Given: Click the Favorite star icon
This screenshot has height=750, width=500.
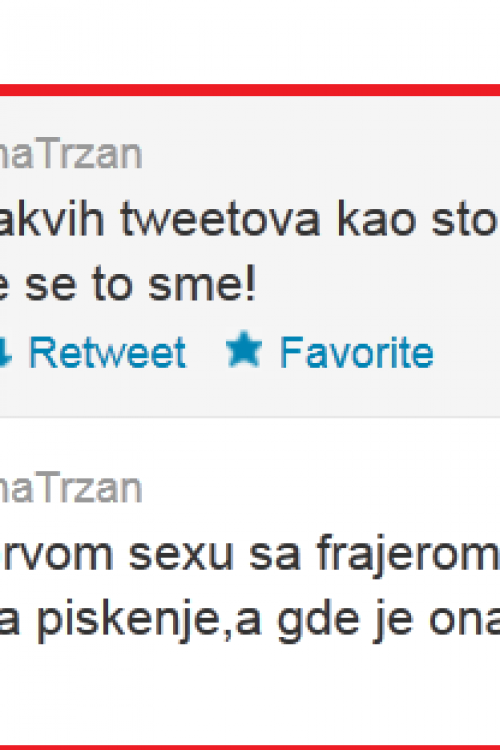Looking at the screenshot, I should 244,349.
